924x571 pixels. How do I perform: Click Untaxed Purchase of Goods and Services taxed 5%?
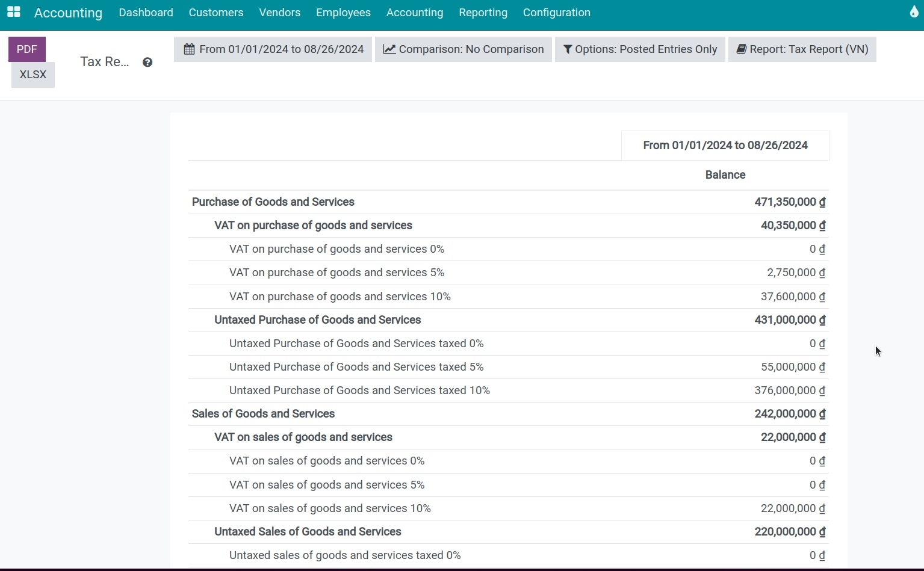pos(356,367)
